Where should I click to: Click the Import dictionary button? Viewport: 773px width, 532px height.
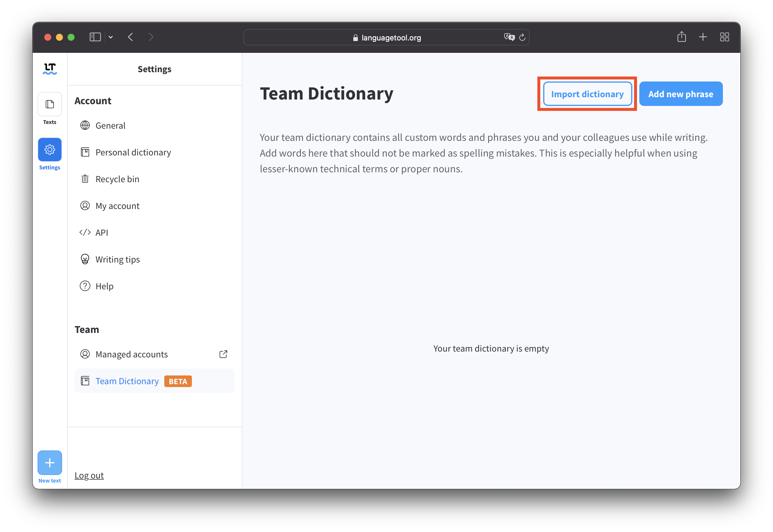point(587,94)
